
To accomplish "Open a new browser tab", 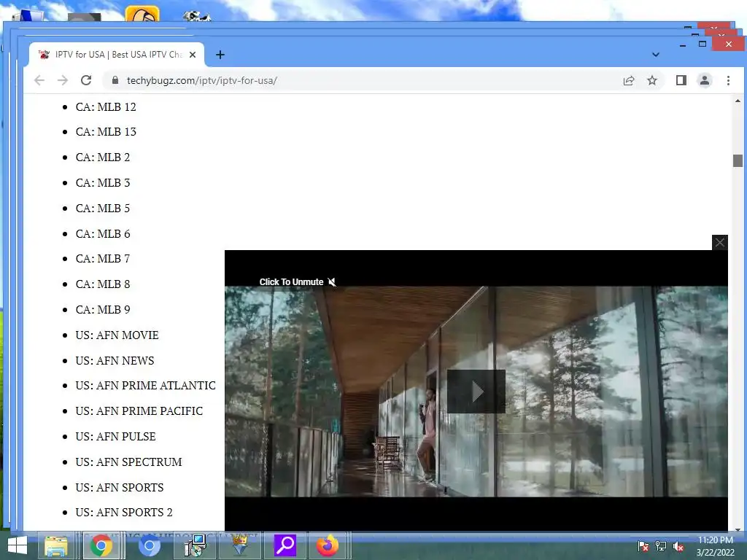I will coord(220,55).
